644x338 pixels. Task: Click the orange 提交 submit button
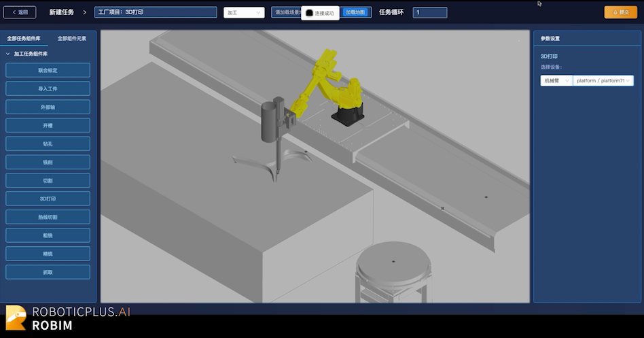tap(620, 12)
